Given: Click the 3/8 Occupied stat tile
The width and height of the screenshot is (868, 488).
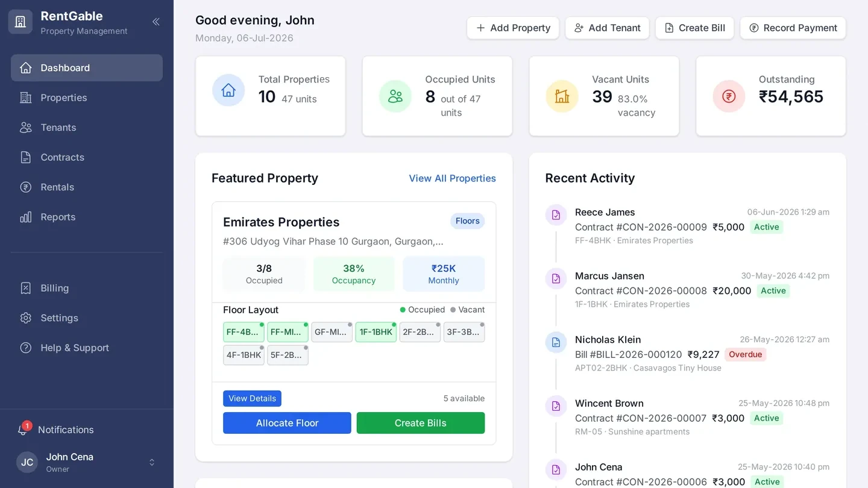Looking at the screenshot, I should point(264,274).
